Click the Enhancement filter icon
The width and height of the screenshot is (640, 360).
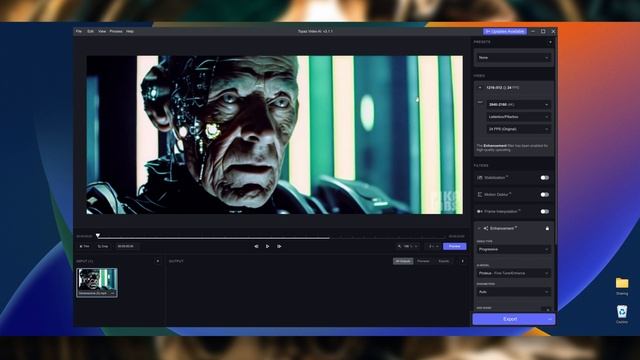click(486, 229)
